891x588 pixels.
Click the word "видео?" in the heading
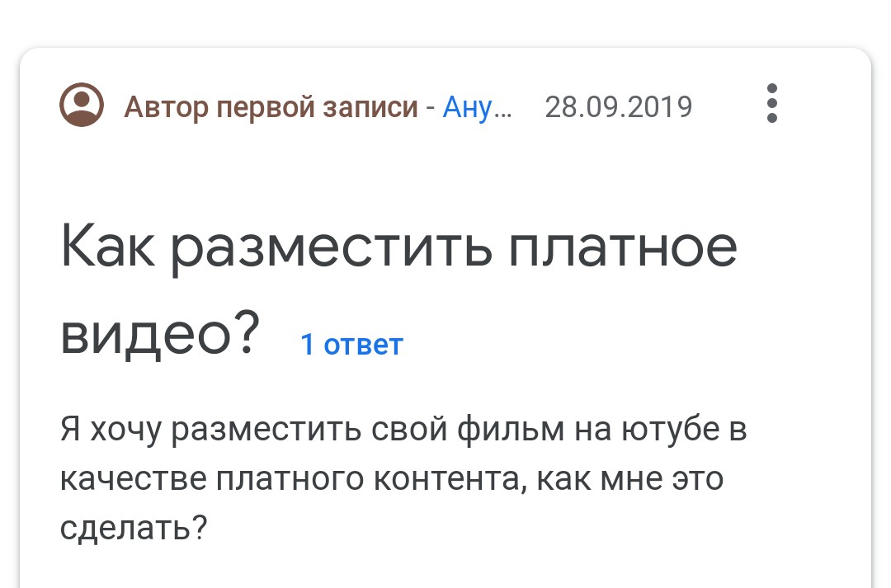point(160,336)
